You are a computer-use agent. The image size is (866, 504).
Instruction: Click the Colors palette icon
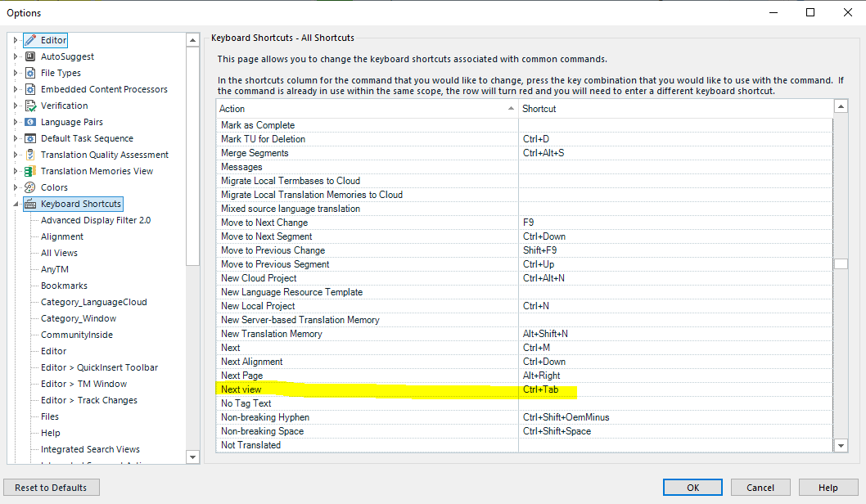30,187
